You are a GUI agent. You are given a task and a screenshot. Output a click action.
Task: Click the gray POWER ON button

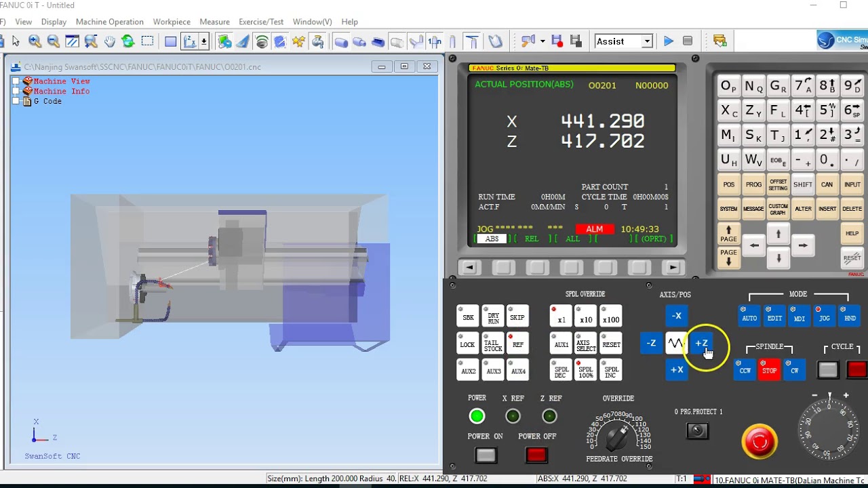click(486, 455)
